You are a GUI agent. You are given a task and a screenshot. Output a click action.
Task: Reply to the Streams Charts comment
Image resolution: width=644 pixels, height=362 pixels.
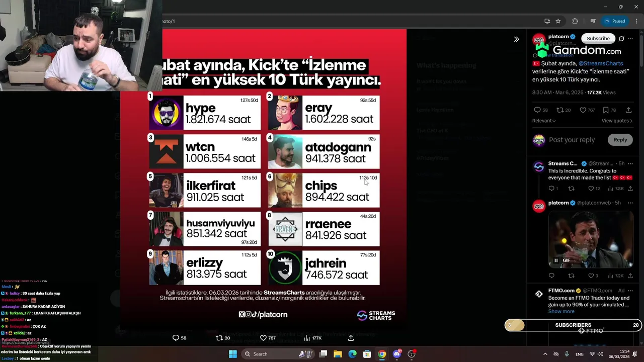(551, 189)
